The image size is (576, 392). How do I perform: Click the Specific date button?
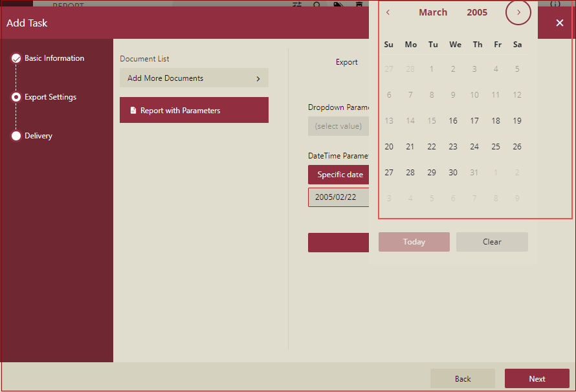pos(338,175)
